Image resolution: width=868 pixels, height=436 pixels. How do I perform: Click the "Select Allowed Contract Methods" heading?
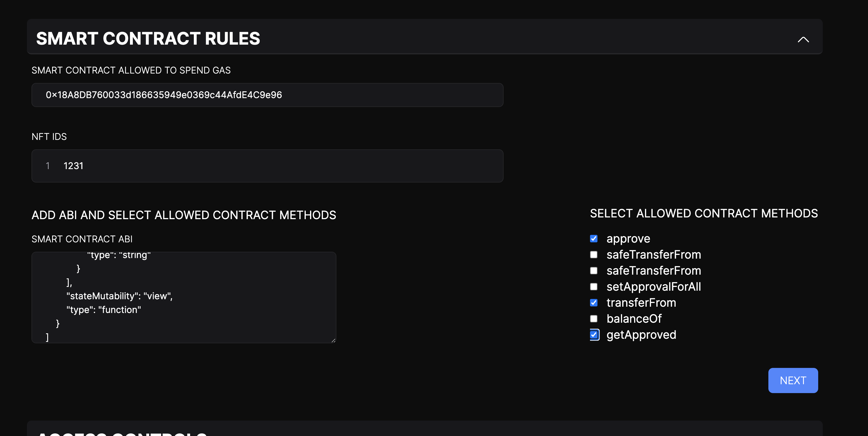tap(704, 213)
